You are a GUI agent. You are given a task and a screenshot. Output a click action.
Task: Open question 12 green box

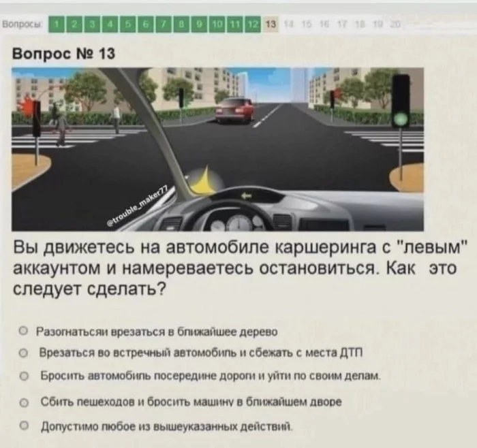click(253, 25)
